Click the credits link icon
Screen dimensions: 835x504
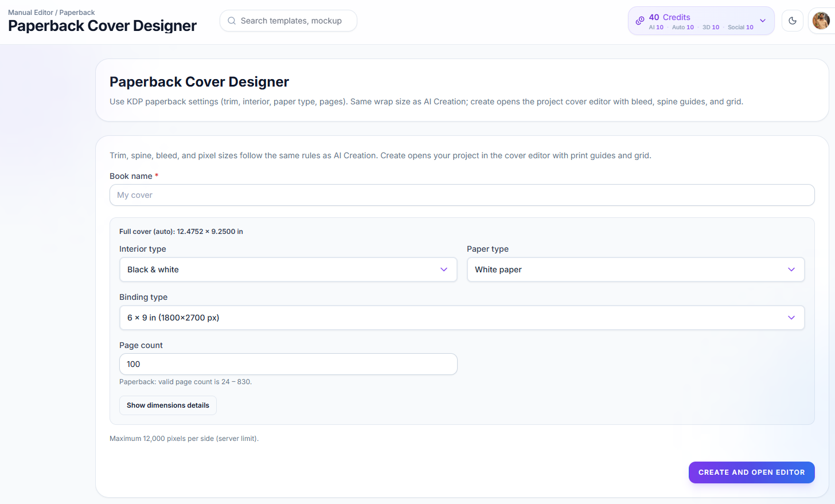640,21
